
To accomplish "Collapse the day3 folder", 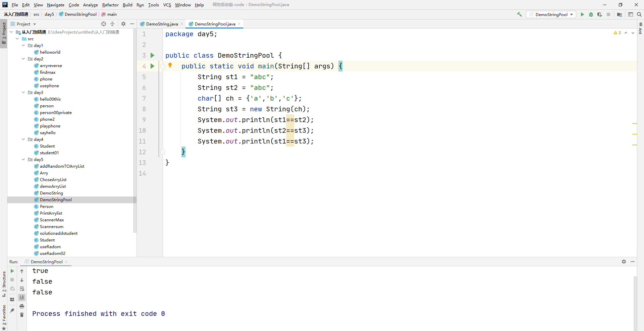I will pos(23,93).
